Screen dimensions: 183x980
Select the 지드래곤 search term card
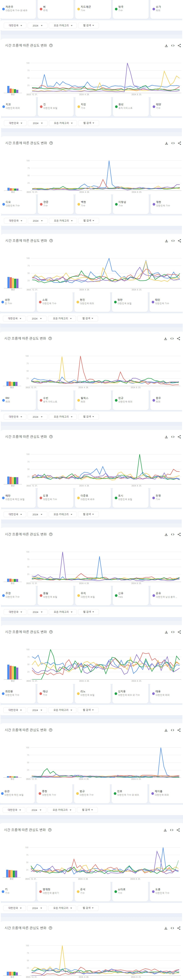[x=93, y=9]
